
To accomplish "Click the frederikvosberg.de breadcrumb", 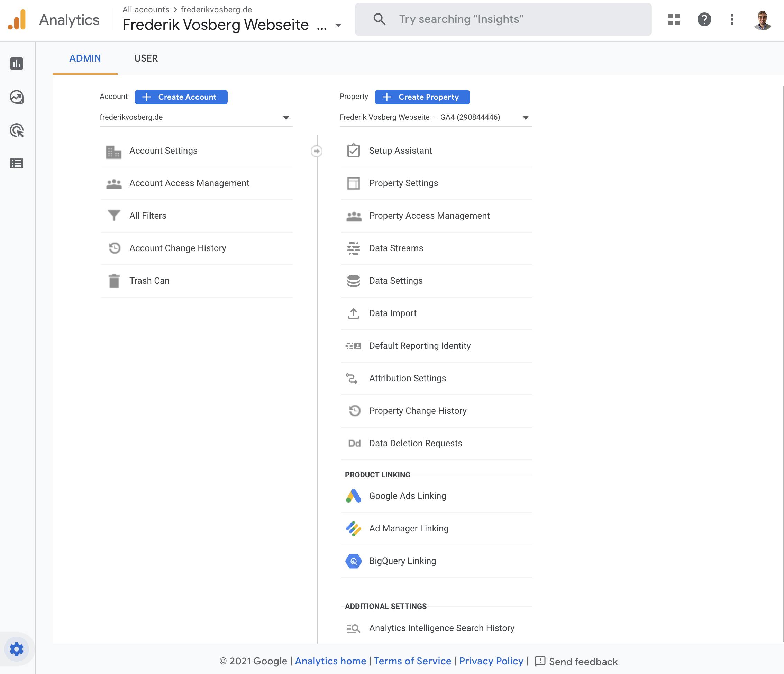I will tap(217, 9).
